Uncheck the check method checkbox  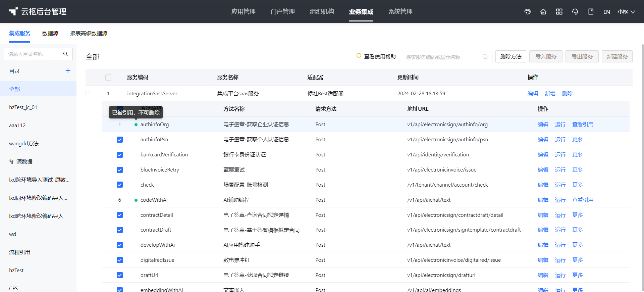(x=120, y=185)
